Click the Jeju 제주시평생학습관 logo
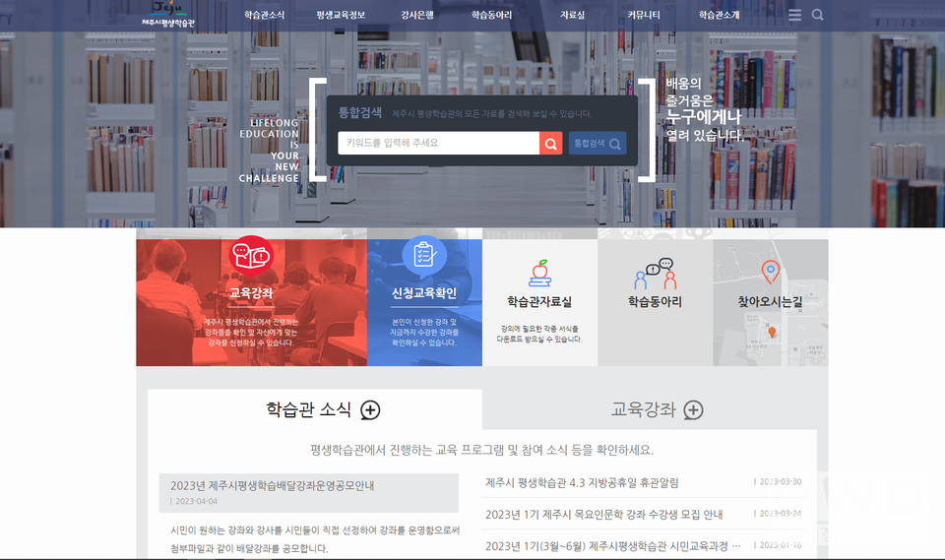Screen dimensions: 945x560 point(168,15)
